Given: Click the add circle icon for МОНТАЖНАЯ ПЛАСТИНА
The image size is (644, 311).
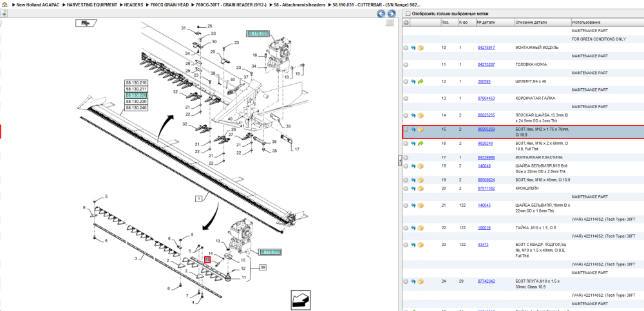Looking at the screenshot, I should pyautogui.click(x=406, y=157).
